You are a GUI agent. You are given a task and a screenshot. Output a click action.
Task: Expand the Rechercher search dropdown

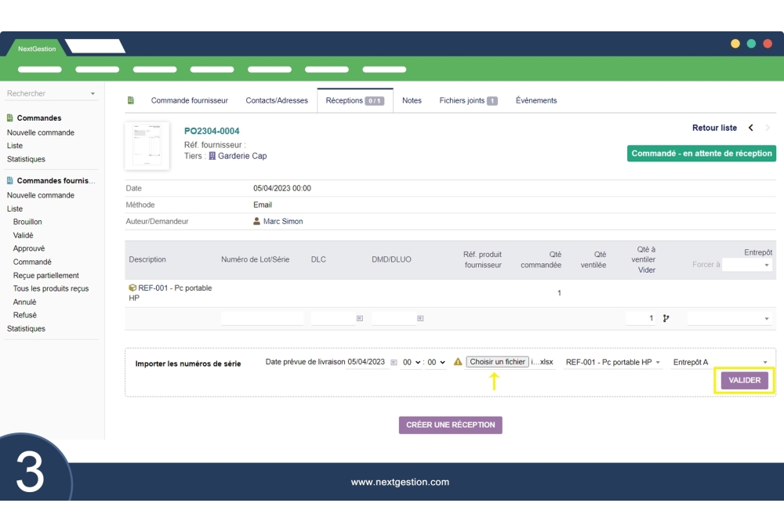coord(93,94)
